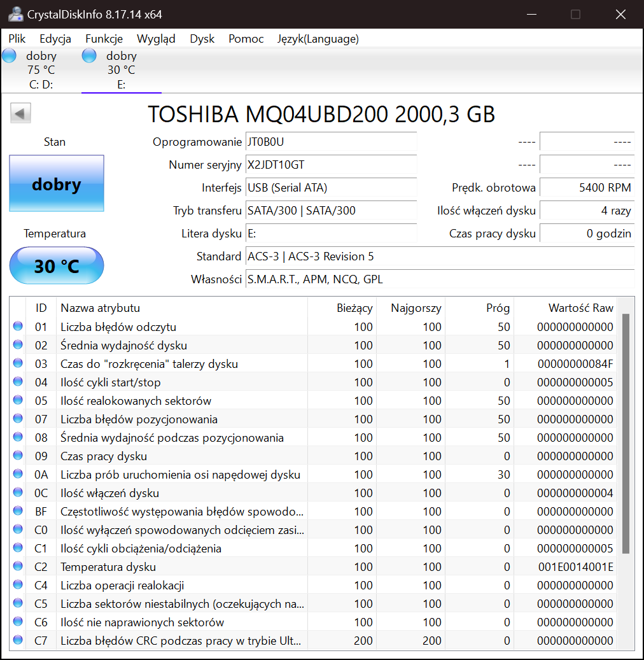Minimize the CrystalDiskInfo window

coord(531,14)
